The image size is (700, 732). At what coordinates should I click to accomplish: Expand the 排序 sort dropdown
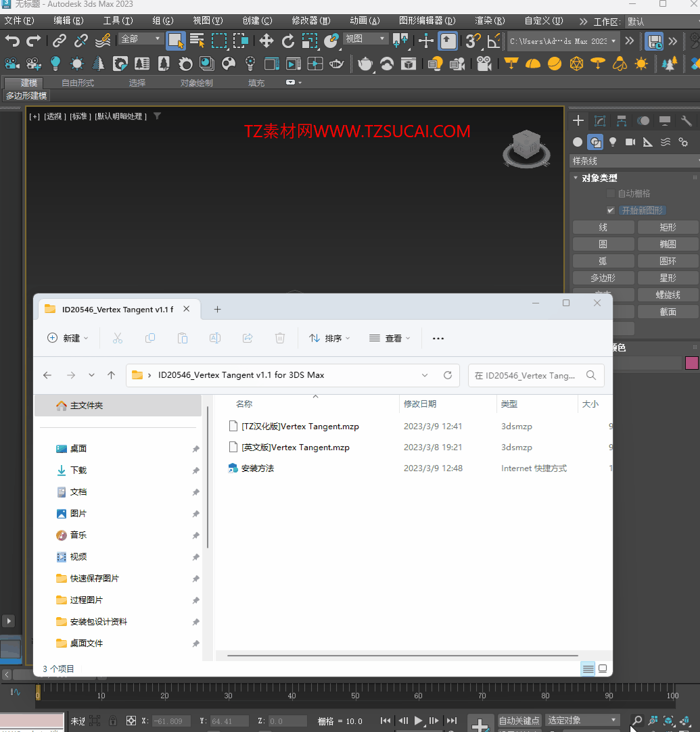coord(329,338)
